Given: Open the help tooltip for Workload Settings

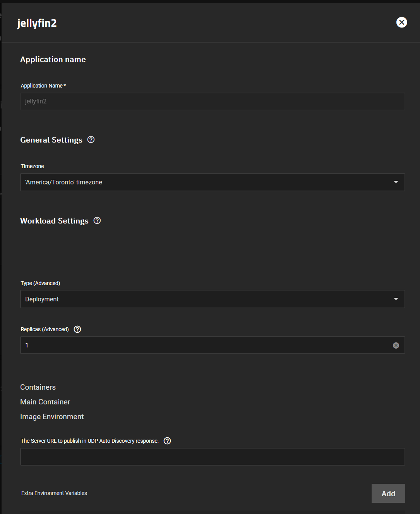Looking at the screenshot, I should [x=97, y=220].
